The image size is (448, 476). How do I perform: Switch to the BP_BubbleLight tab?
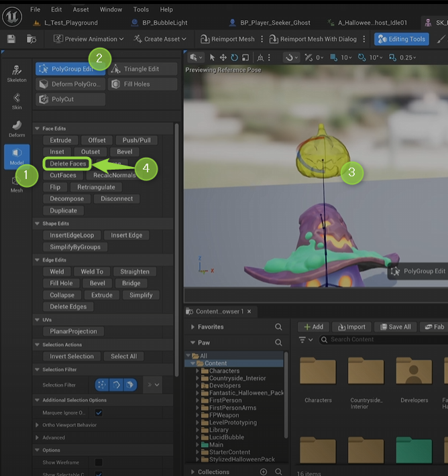(x=160, y=23)
